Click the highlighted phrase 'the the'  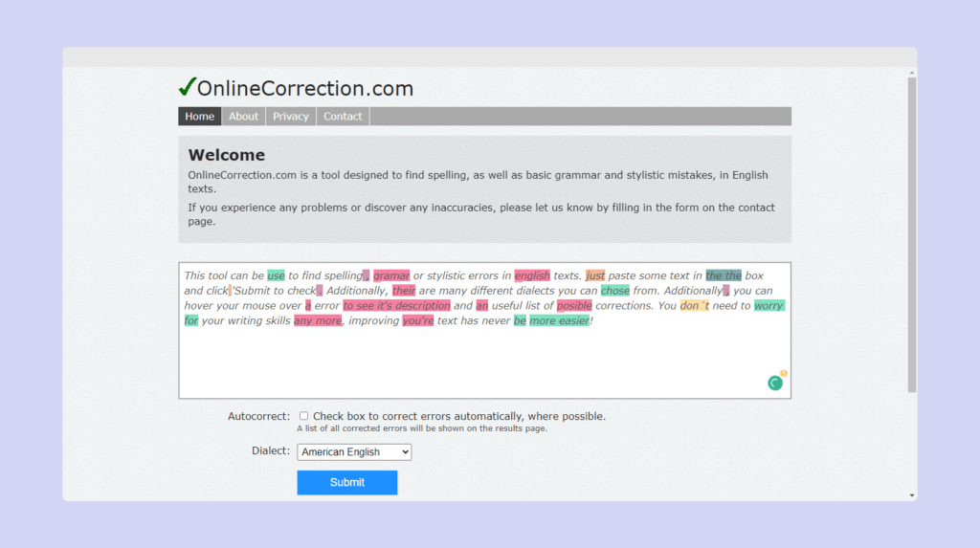pyautogui.click(x=724, y=275)
